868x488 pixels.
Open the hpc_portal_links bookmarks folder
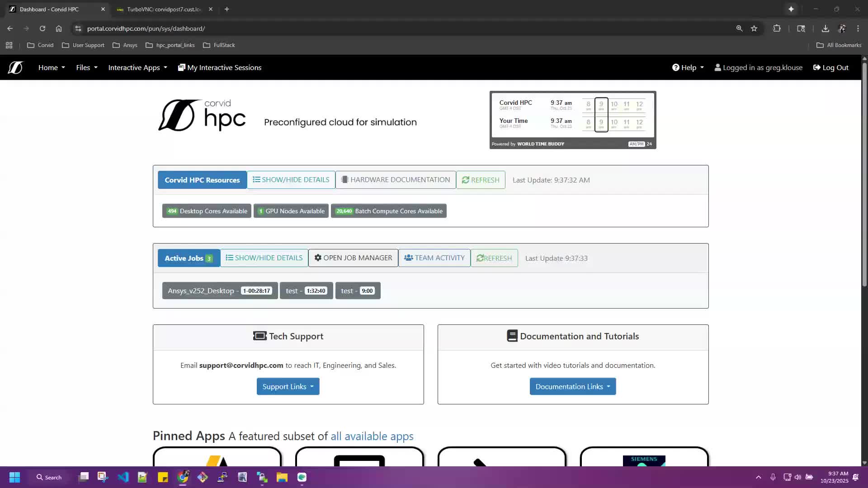(170, 45)
